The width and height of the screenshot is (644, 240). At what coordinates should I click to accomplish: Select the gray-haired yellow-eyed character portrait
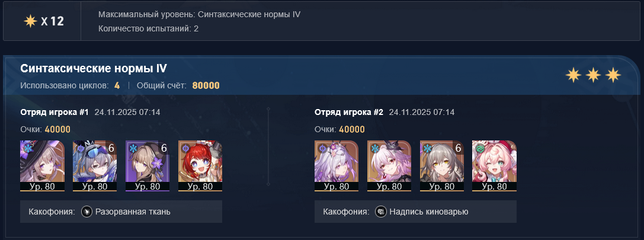tap(442, 166)
